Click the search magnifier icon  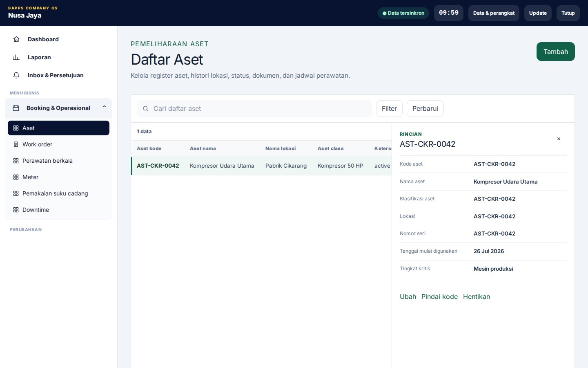click(x=145, y=109)
